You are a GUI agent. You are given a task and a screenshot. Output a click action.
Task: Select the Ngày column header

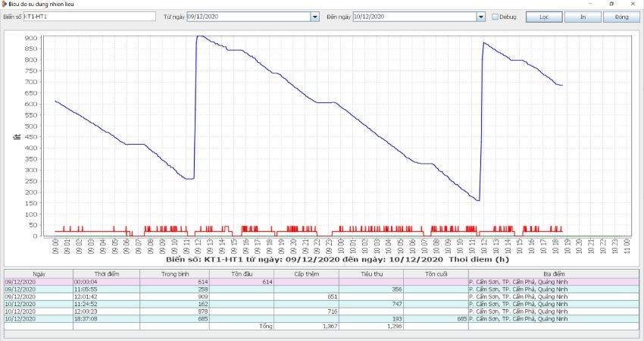(39, 274)
